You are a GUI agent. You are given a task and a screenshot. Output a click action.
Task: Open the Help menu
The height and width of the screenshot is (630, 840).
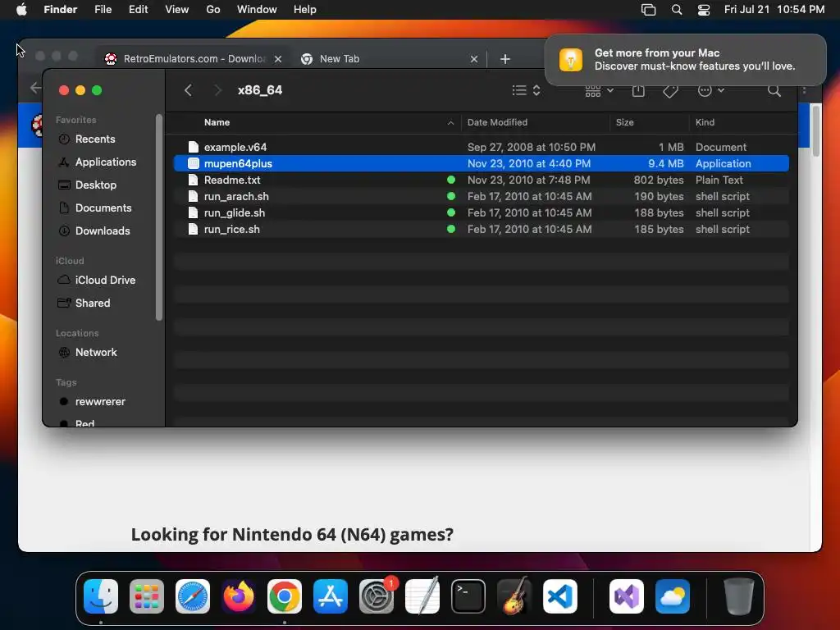click(x=305, y=10)
